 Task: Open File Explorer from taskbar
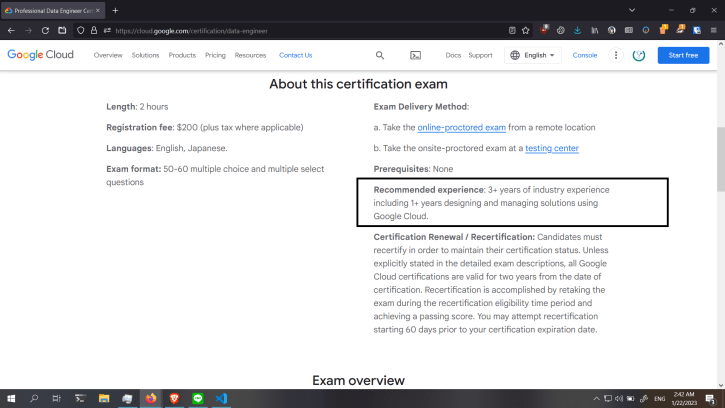[x=104, y=398]
